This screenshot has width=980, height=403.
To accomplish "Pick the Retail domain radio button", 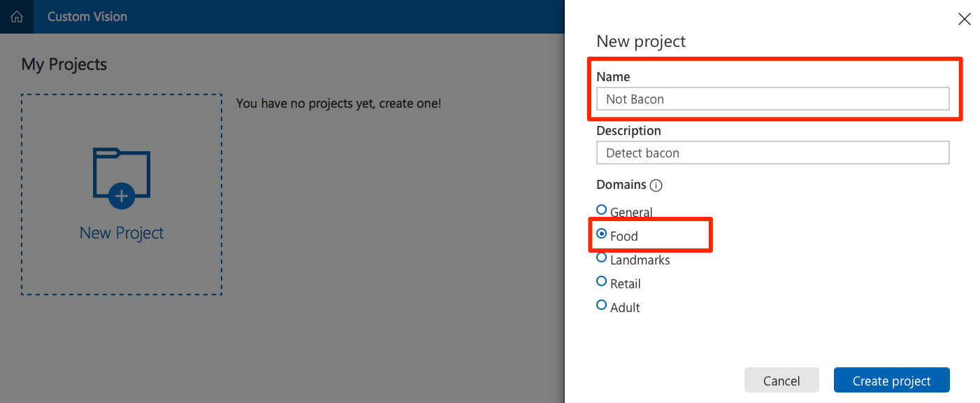I will click(601, 281).
